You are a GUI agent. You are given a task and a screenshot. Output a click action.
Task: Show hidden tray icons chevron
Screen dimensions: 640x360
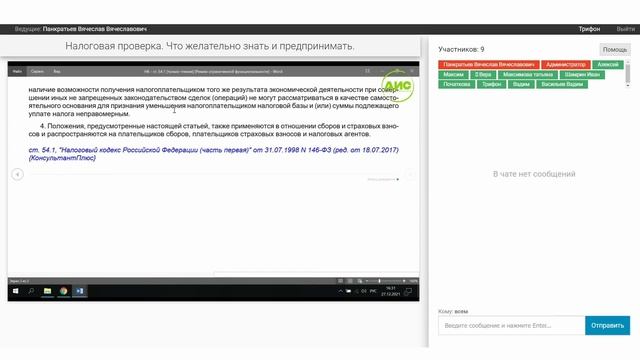point(340,291)
